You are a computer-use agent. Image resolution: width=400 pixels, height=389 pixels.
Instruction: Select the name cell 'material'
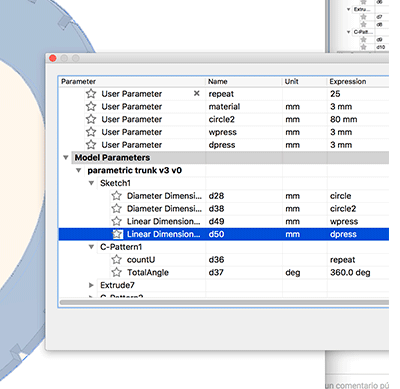224,107
